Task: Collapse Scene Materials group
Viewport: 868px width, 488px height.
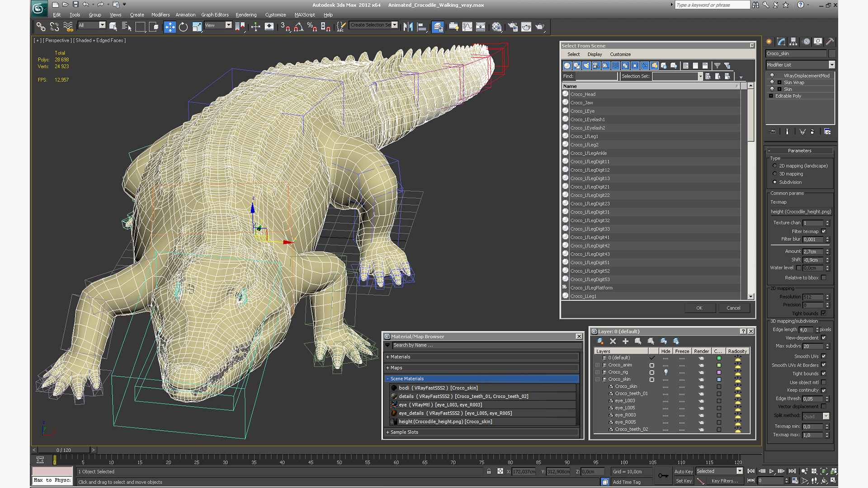Action: [x=388, y=379]
